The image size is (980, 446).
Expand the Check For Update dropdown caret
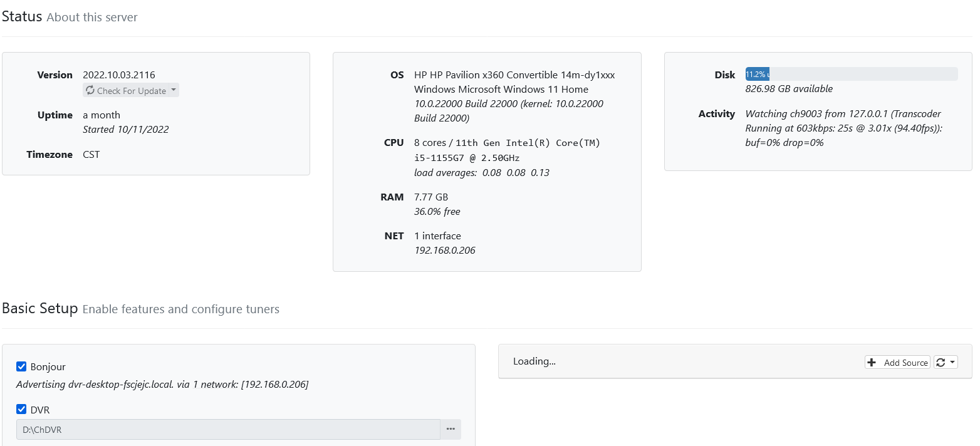click(174, 90)
